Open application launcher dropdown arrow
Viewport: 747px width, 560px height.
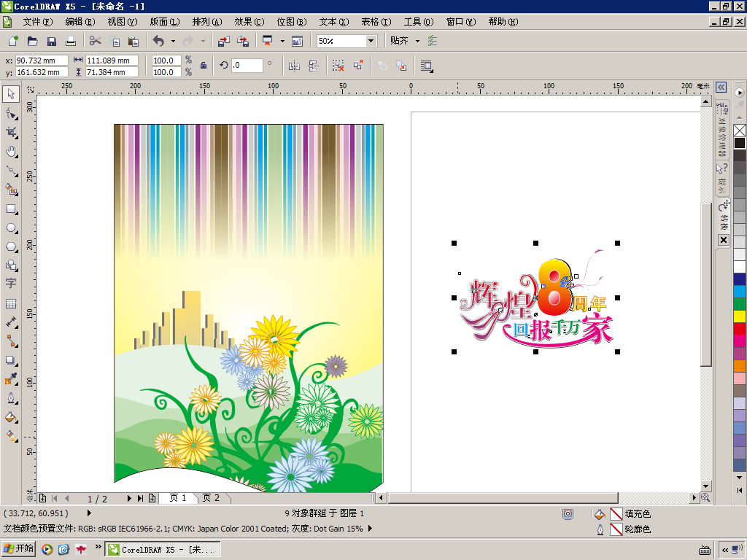click(282, 41)
